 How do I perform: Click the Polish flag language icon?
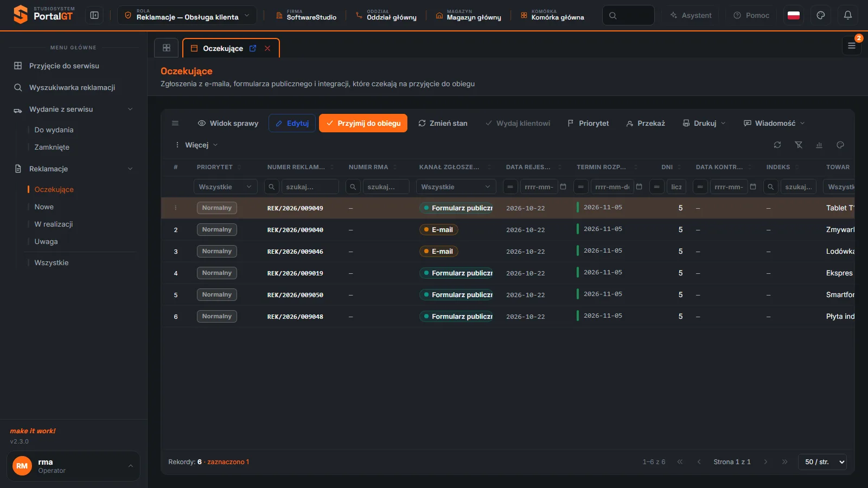pos(794,15)
